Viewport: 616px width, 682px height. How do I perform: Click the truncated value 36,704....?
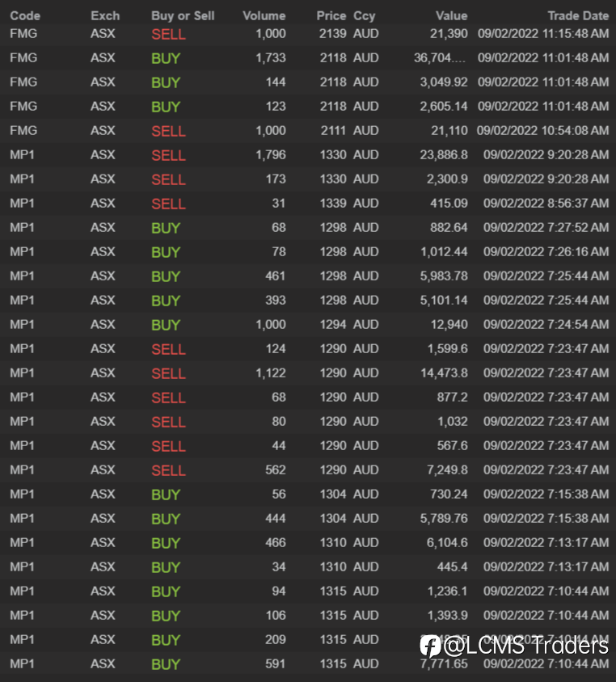point(440,58)
